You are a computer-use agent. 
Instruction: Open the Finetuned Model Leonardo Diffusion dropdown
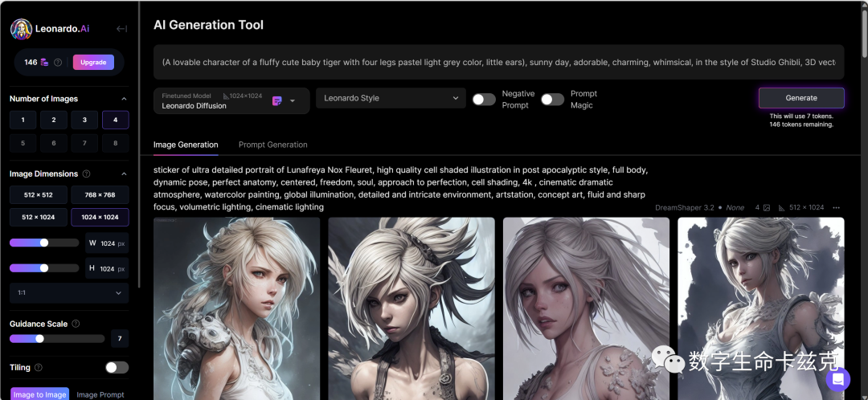(231, 100)
